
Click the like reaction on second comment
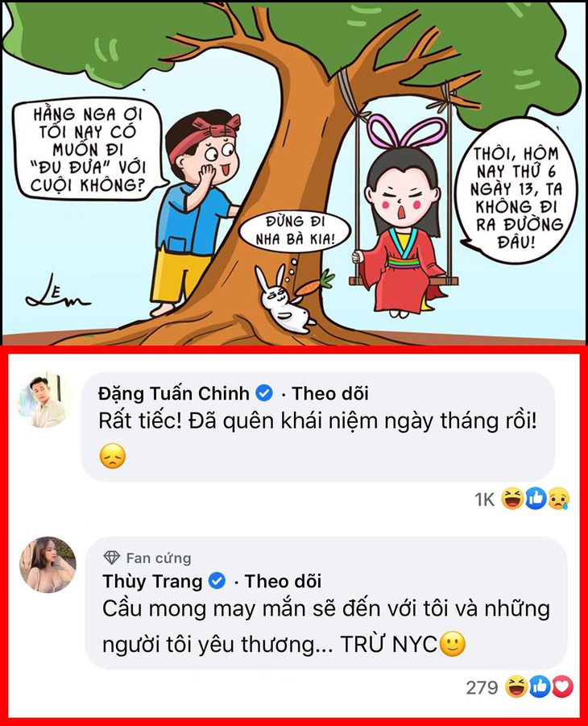tap(540, 687)
